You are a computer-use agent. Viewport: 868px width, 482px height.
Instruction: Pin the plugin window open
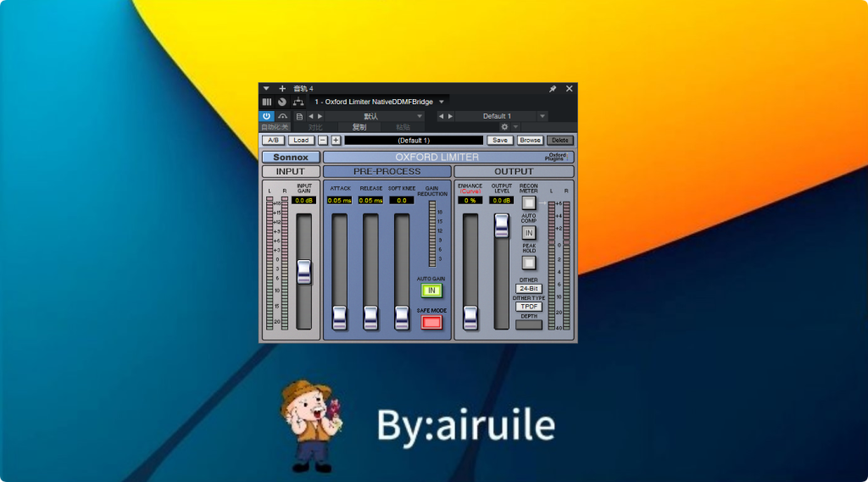pyautogui.click(x=553, y=89)
